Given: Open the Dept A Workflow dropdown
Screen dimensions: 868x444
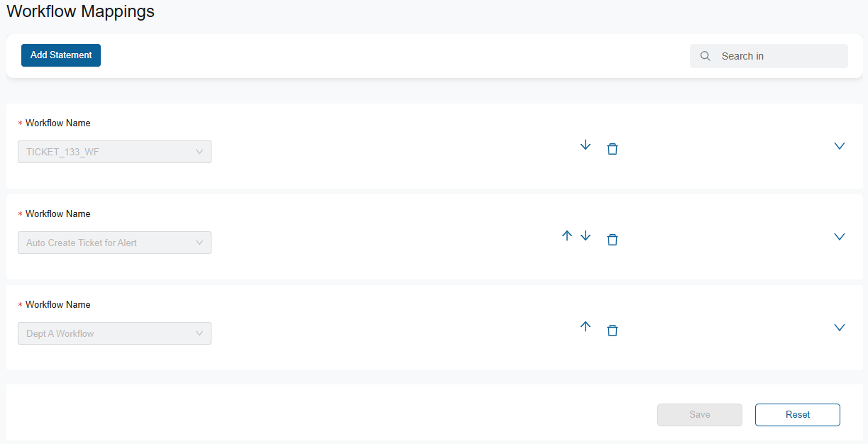Looking at the screenshot, I should point(114,333).
